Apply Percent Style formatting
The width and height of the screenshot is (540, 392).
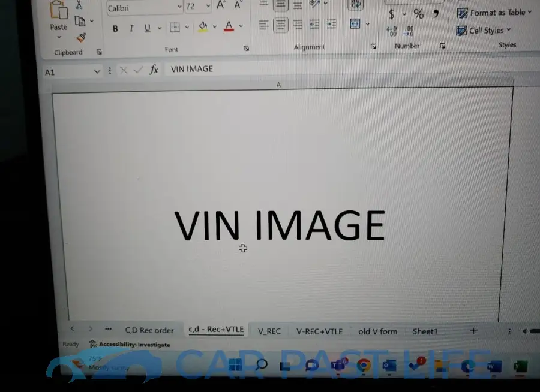tap(418, 14)
